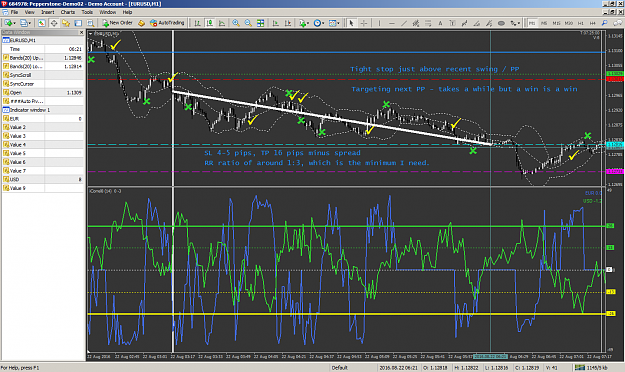The image size is (625, 372).
Task: Select the Fibonacci retracement tool
Action: pos(428,23)
